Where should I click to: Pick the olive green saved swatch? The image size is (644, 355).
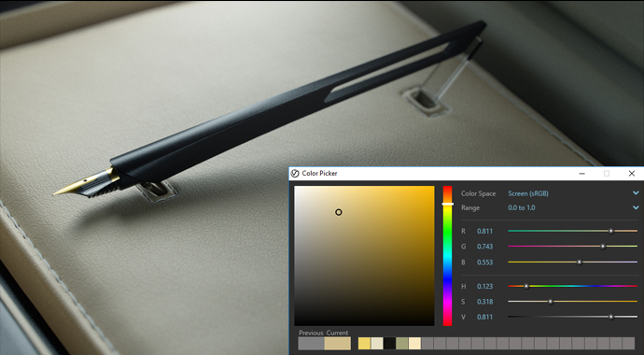pos(402,344)
